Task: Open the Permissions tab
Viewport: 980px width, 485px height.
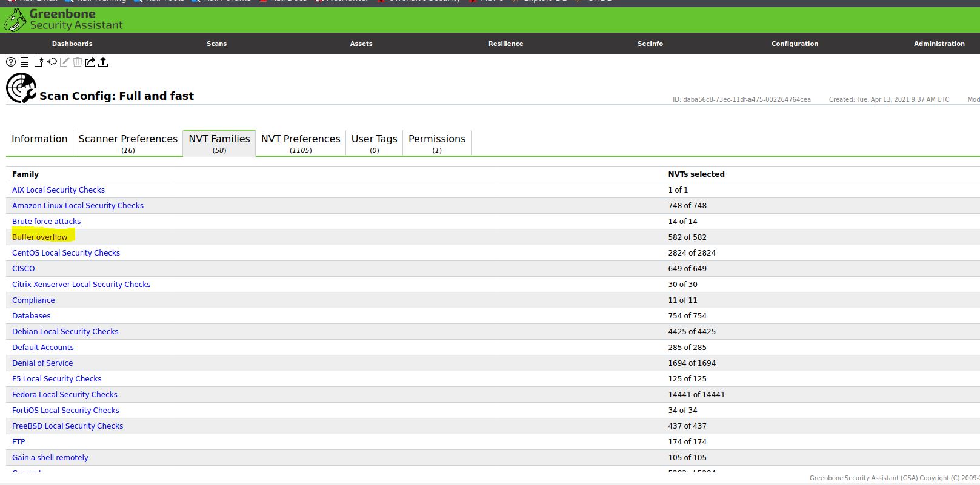Action: [437, 143]
